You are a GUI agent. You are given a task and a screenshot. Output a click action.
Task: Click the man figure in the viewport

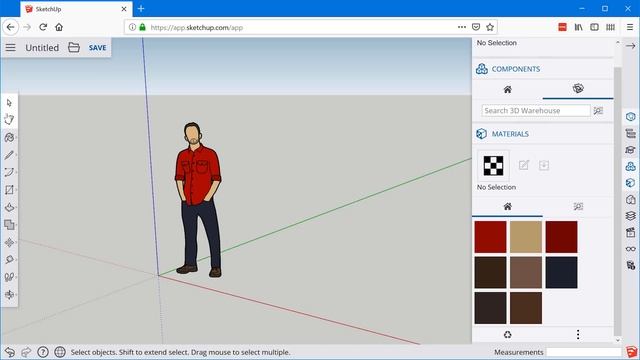(198, 200)
